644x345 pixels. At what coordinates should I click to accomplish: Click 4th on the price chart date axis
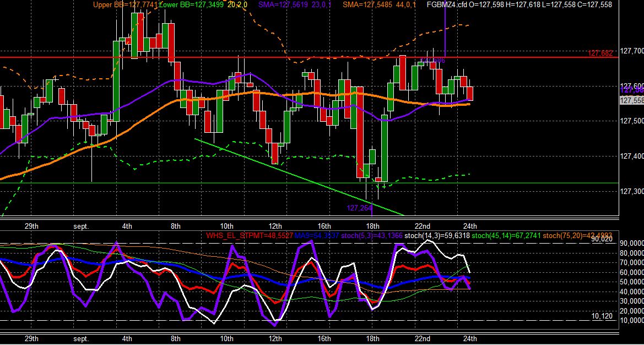click(x=127, y=227)
